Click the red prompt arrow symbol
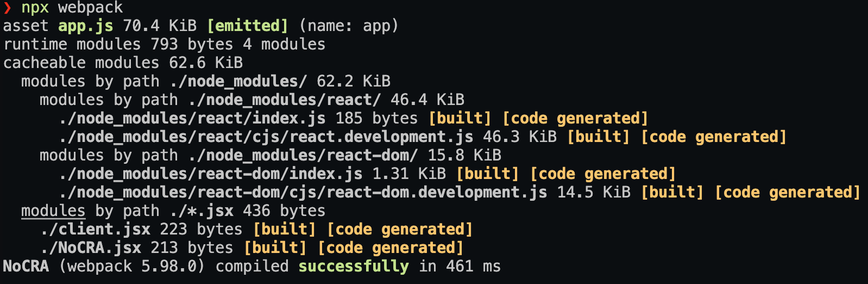The height and width of the screenshot is (284, 868). (x=7, y=8)
